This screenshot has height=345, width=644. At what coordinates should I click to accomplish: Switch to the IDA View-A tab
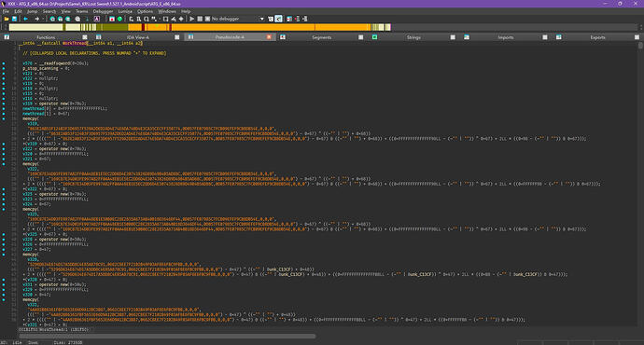point(138,37)
